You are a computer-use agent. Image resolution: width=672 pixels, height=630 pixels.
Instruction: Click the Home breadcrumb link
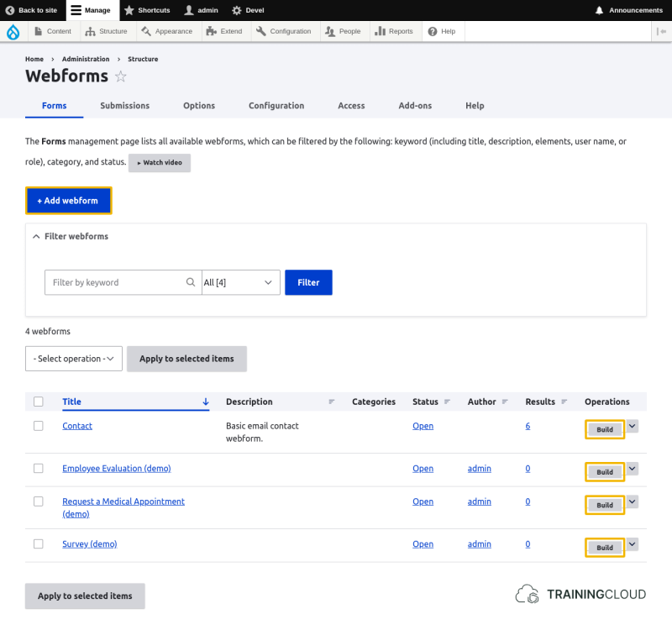[34, 59]
